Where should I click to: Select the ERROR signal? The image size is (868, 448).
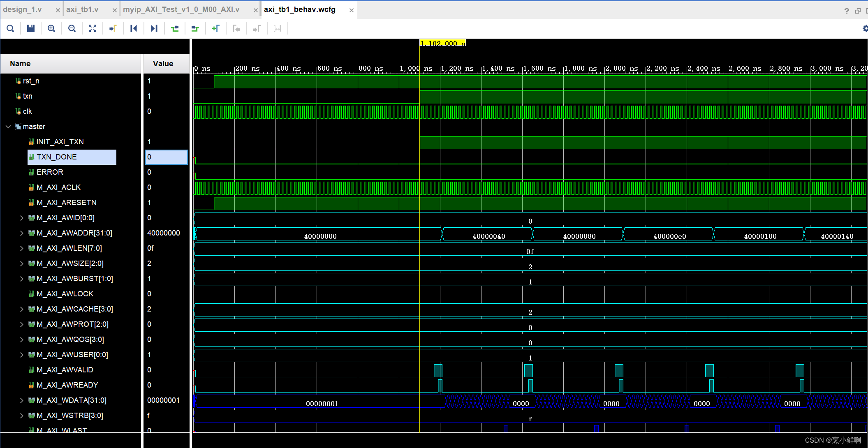(x=50, y=172)
